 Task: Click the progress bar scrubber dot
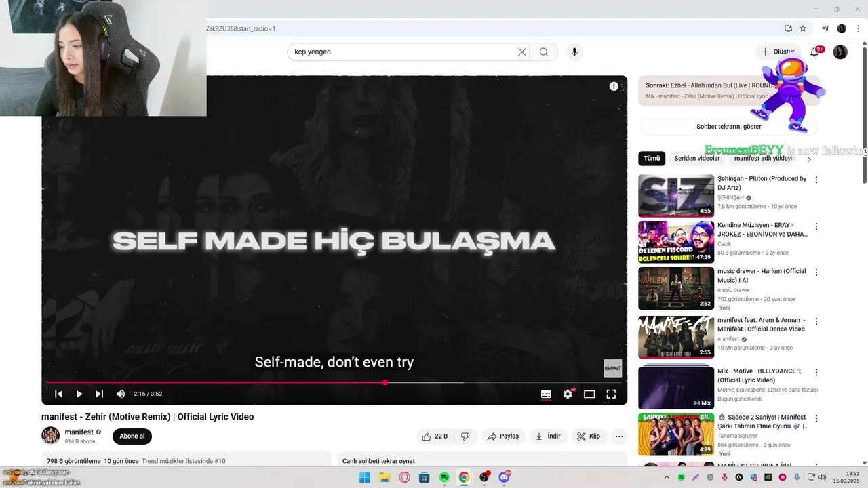pos(385,382)
